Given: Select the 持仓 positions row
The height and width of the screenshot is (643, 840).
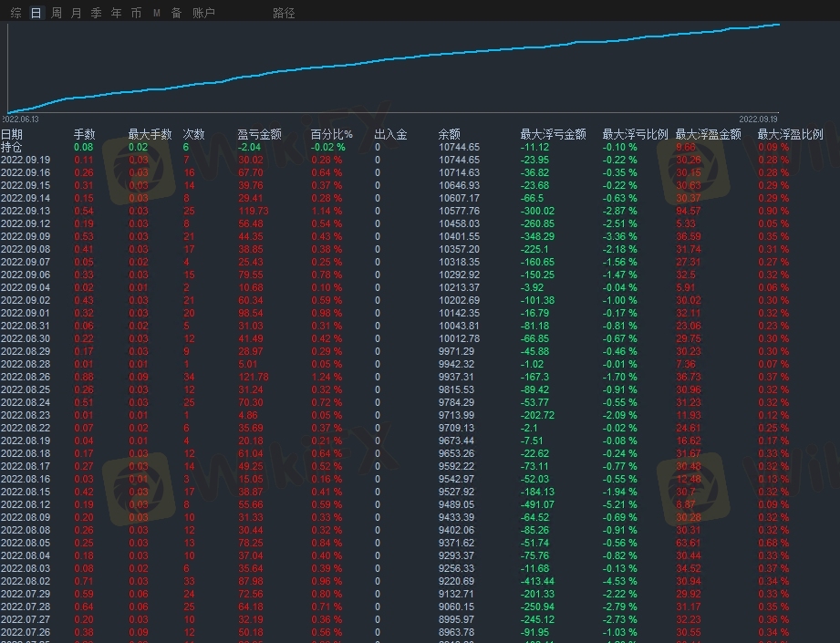Looking at the screenshot, I should click(12, 147).
